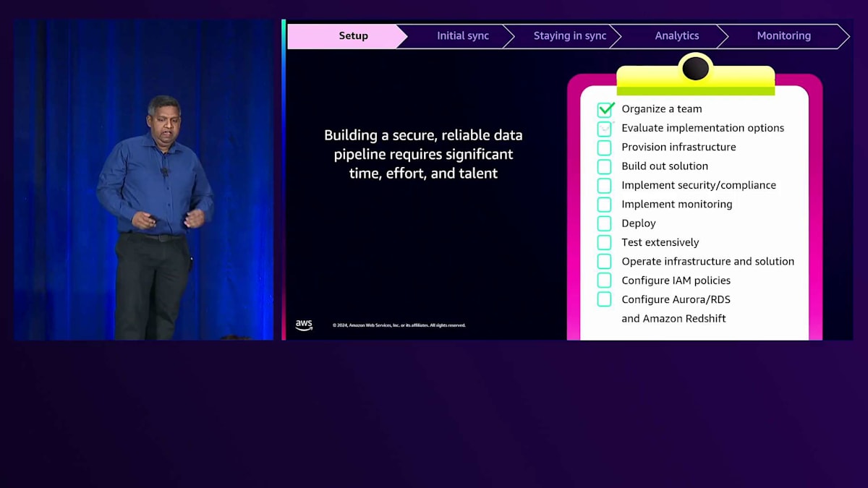
Task: Switch to the Analytics stage
Action: tap(677, 36)
